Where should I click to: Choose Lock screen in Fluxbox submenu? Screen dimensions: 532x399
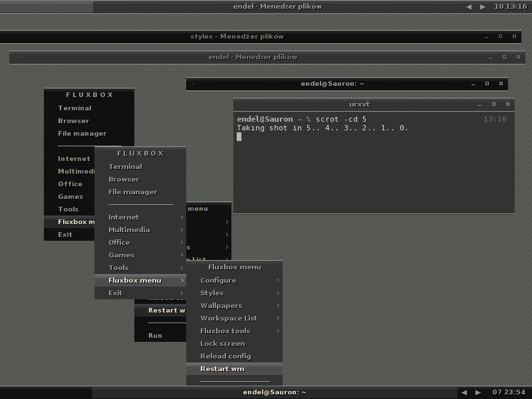(235, 343)
